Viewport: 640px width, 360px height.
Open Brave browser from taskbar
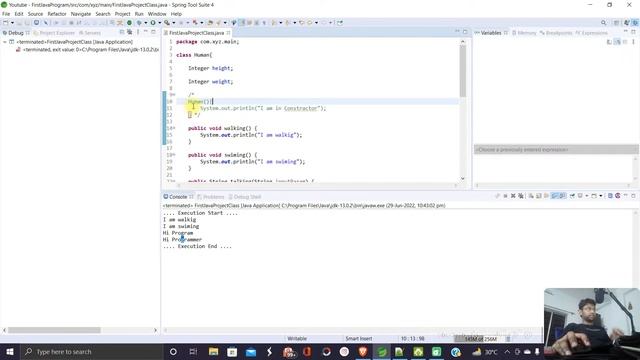pyautogui.click(x=363, y=351)
